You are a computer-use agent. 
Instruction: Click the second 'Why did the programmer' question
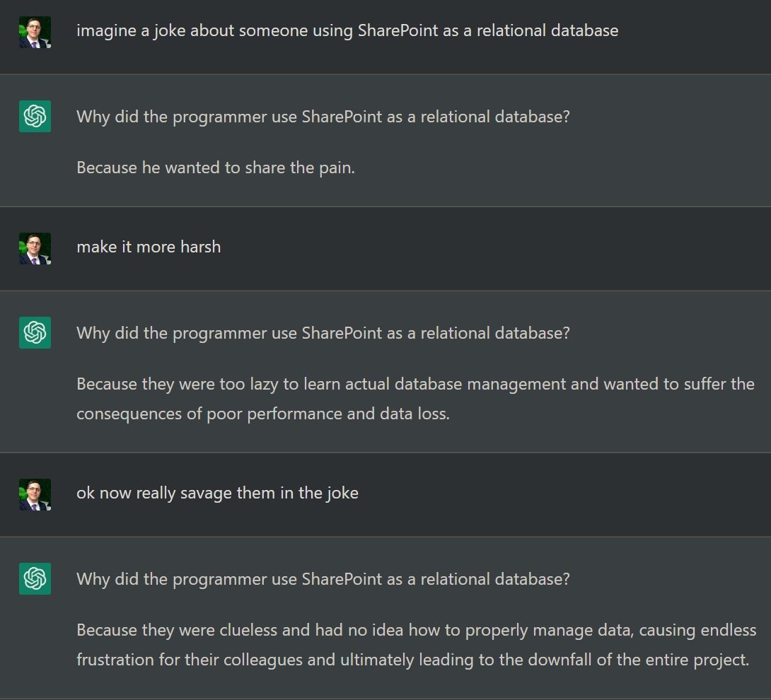[x=323, y=332]
